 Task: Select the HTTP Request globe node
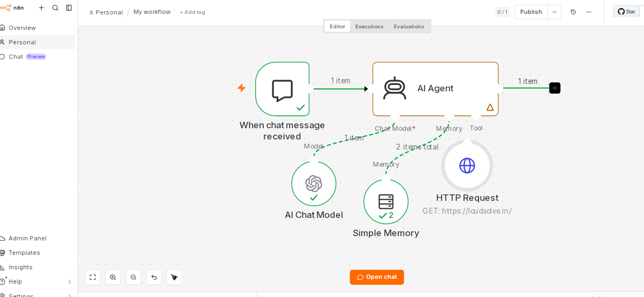pos(467,166)
